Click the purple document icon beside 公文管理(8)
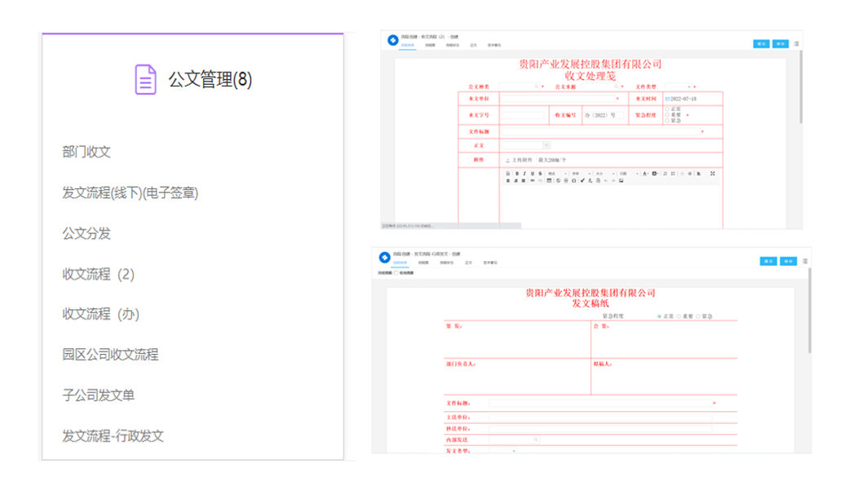The height and width of the screenshot is (504, 845). (x=145, y=79)
